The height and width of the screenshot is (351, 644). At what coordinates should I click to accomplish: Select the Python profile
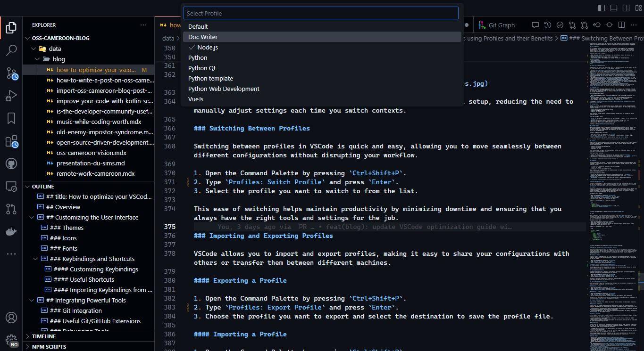322,57
